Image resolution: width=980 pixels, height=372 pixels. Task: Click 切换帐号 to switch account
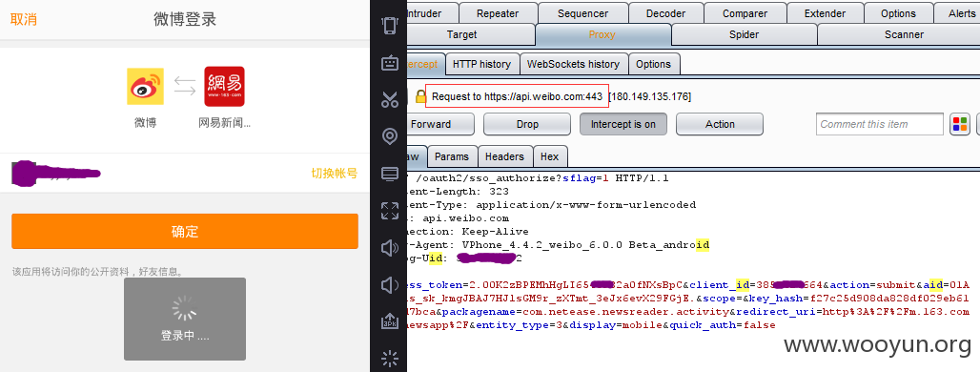(x=335, y=174)
